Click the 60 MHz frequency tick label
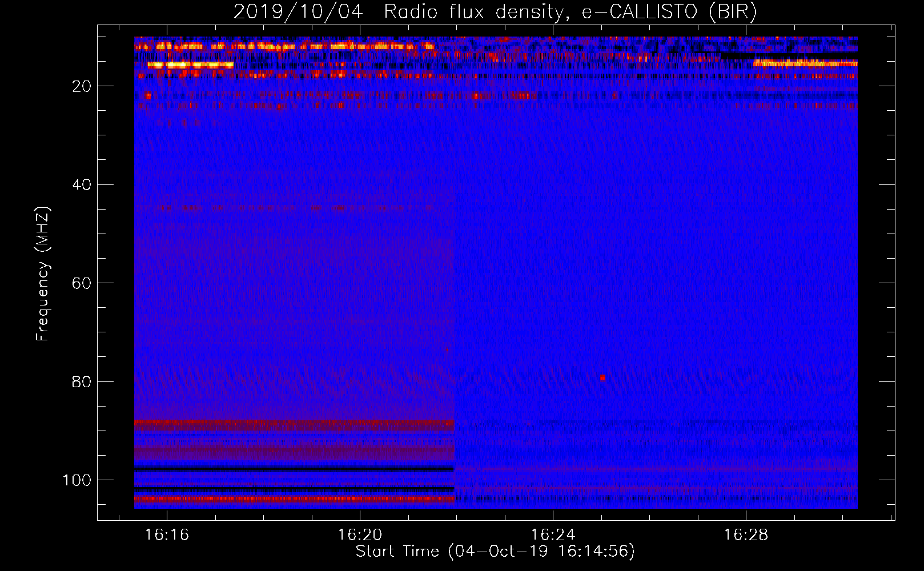This screenshot has width=924, height=571. coord(82,283)
